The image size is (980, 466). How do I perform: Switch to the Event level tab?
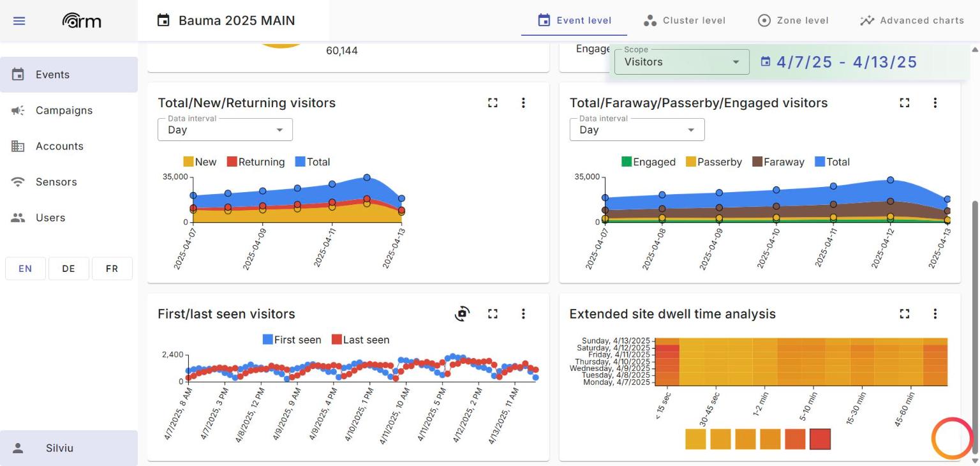pyautogui.click(x=574, y=20)
